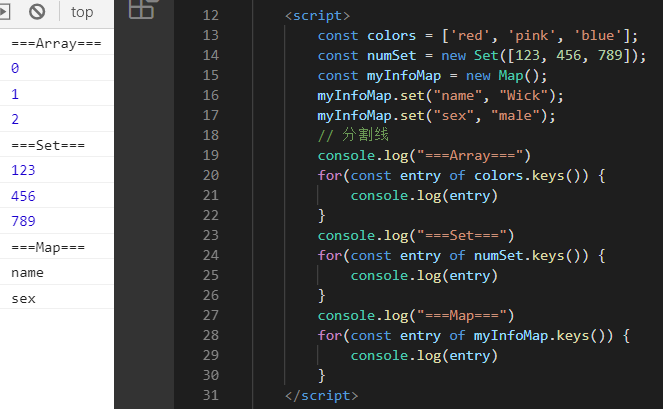The height and width of the screenshot is (409, 663).
Task: Click the "===Map===" string on line 27
Action: [x=462, y=316]
